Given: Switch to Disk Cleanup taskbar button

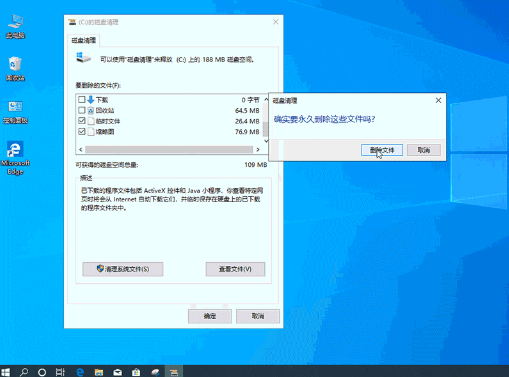Looking at the screenshot, I should click(174, 372).
